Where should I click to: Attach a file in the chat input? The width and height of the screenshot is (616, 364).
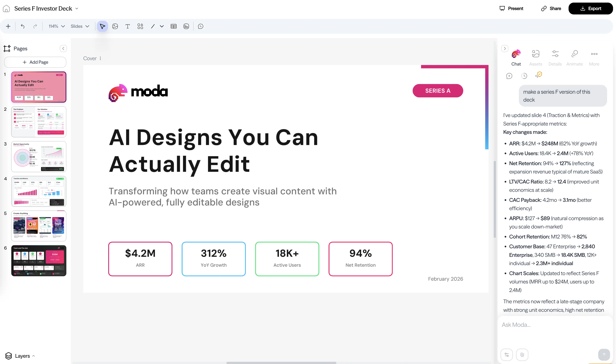coord(522,355)
